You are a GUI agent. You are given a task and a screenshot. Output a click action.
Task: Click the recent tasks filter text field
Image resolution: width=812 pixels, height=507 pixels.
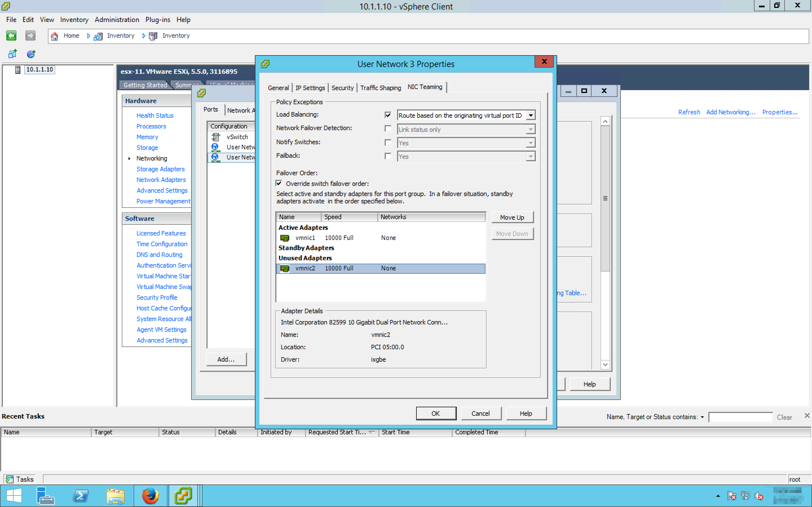[x=740, y=417]
